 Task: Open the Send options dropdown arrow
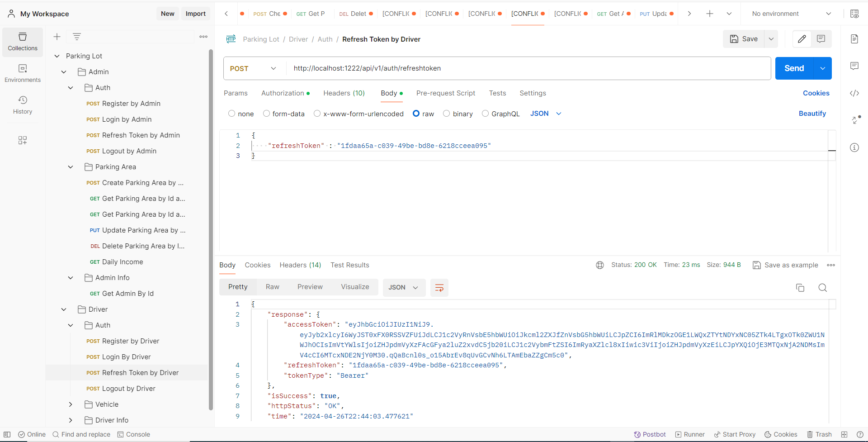pyautogui.click(x=823, y=68)
